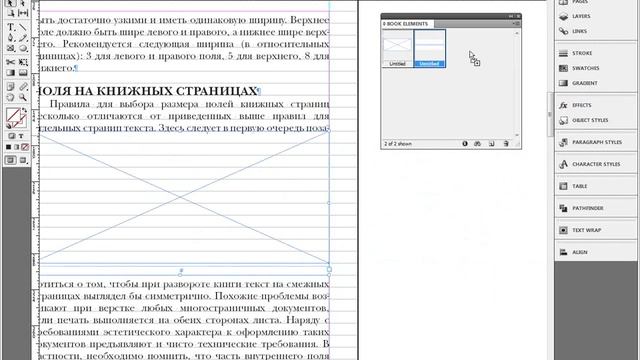Image resolution: width=640 pixels, height=360 pixels.
Task: Apply None to fill
Action: (25, 147)
